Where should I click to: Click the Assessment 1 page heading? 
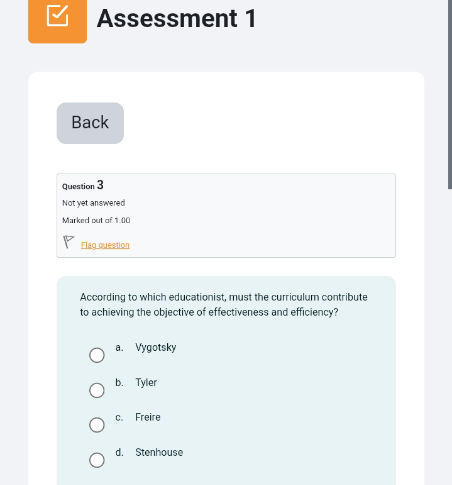click(177, 19)
